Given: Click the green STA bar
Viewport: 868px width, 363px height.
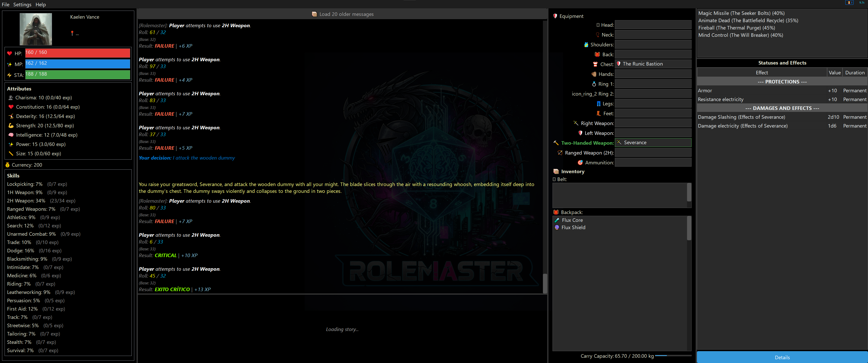Looking at the screenshot, I should pyautogui.click(x=77, y=74).
